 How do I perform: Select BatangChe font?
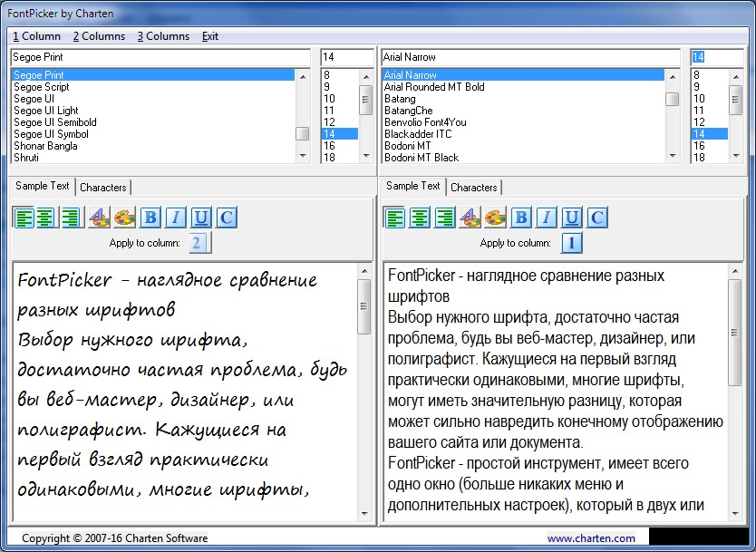point(523,111)
